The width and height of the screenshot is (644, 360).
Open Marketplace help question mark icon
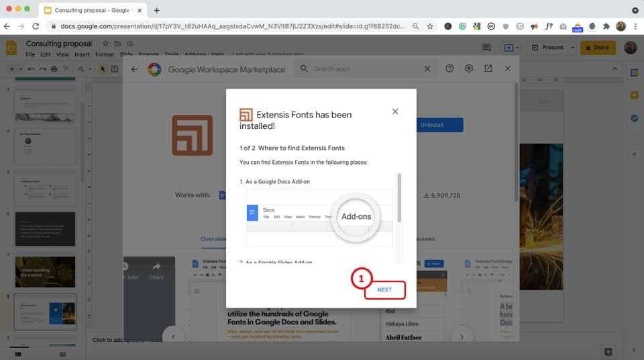[449, 69]
